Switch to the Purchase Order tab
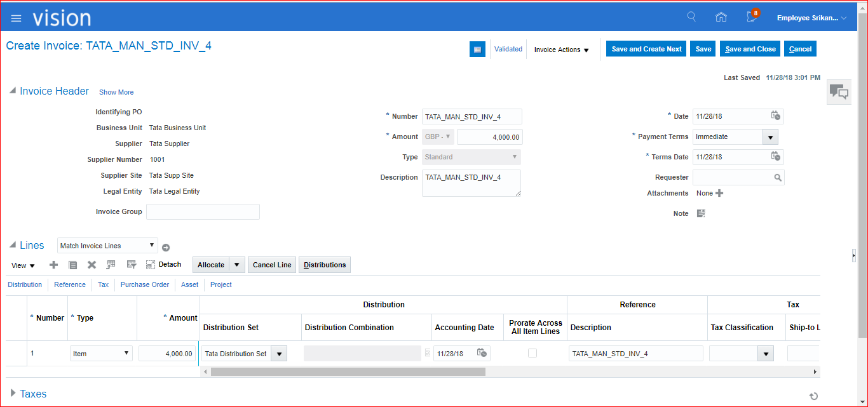The height and width of the screenshot is (407, 868). point(145,284)
